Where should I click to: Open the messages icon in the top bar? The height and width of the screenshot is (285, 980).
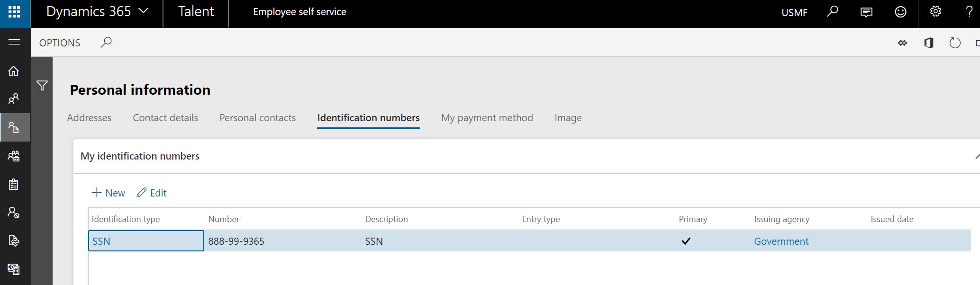[x=866, y=12]
